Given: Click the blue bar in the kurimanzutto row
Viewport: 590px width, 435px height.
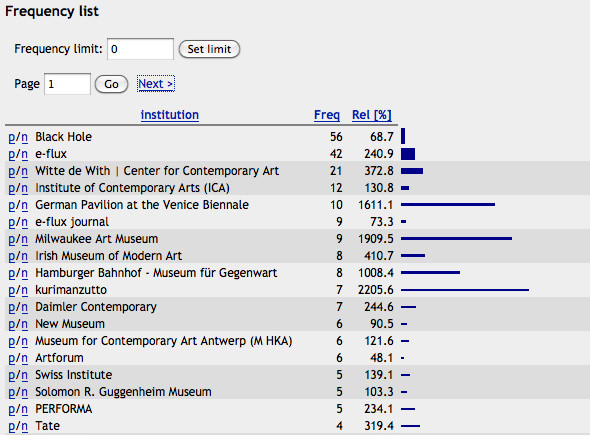Looking at the screenshot, I should coord(465,290).
